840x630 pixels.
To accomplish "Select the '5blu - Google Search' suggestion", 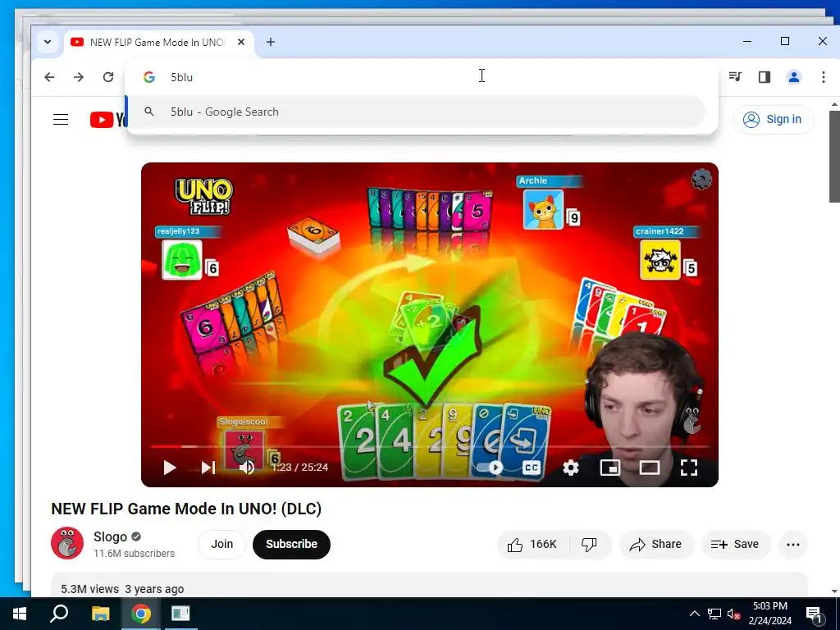I will [x=416, y=112].
